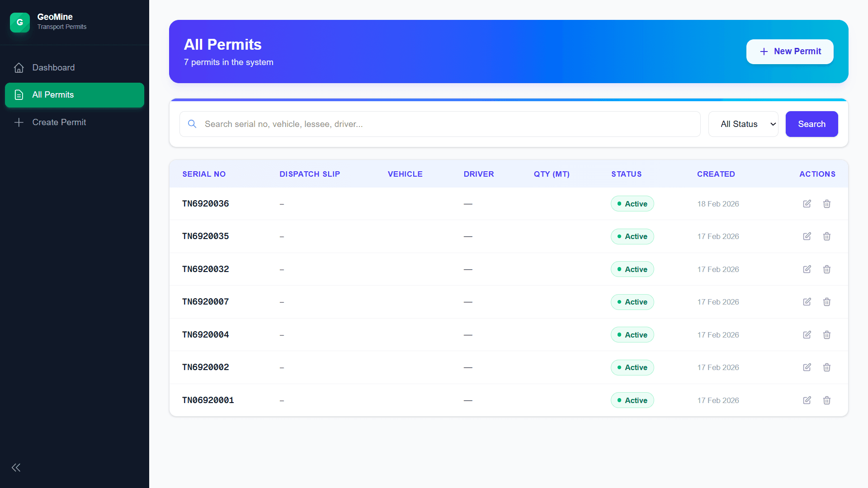Viewport: 868px width, 488px height.
Task: Click the trash icon on row TN6920007
Action: (x=827, y=302)
